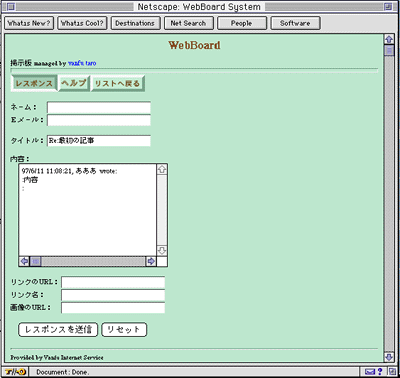Open the Destinations button
The height and width of the screenshot is (378, 400).
click(135, 23)
